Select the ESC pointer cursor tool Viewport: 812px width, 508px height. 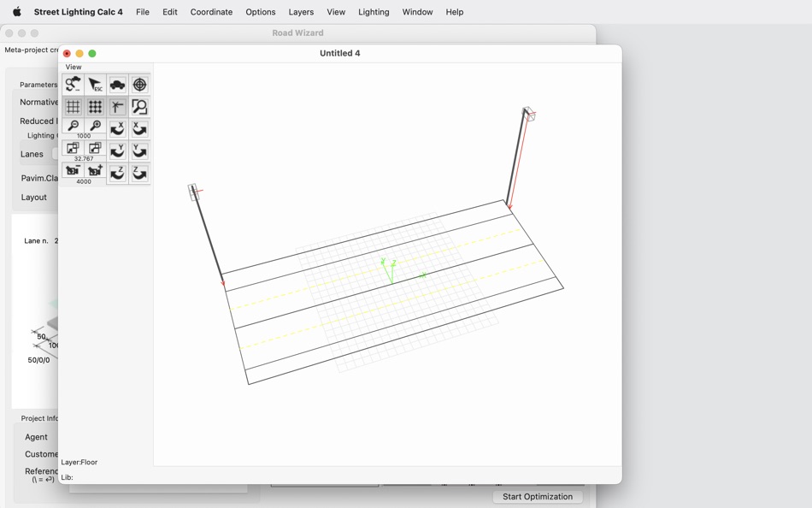[x=95, y=84]
